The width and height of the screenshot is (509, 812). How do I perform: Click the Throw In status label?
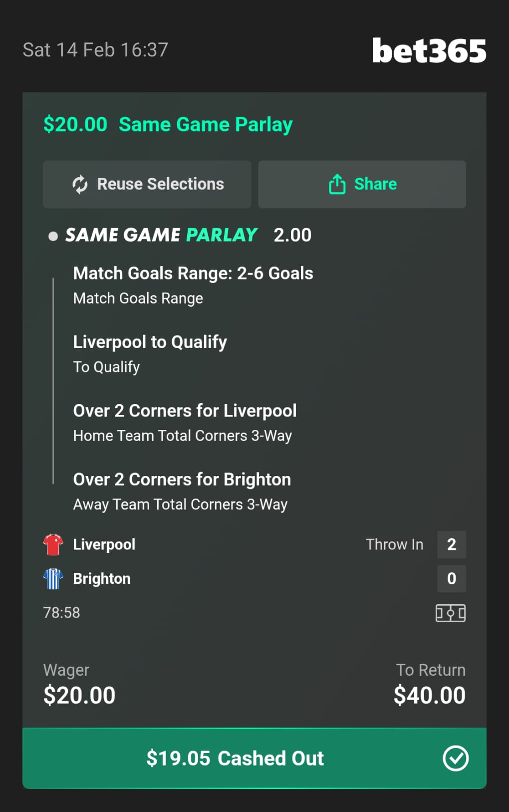coord(394,544)
